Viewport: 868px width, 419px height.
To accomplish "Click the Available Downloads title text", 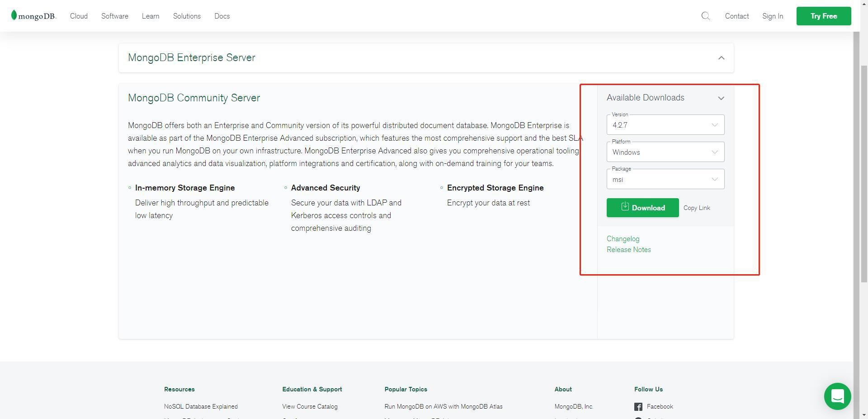I will coord(645,98).
